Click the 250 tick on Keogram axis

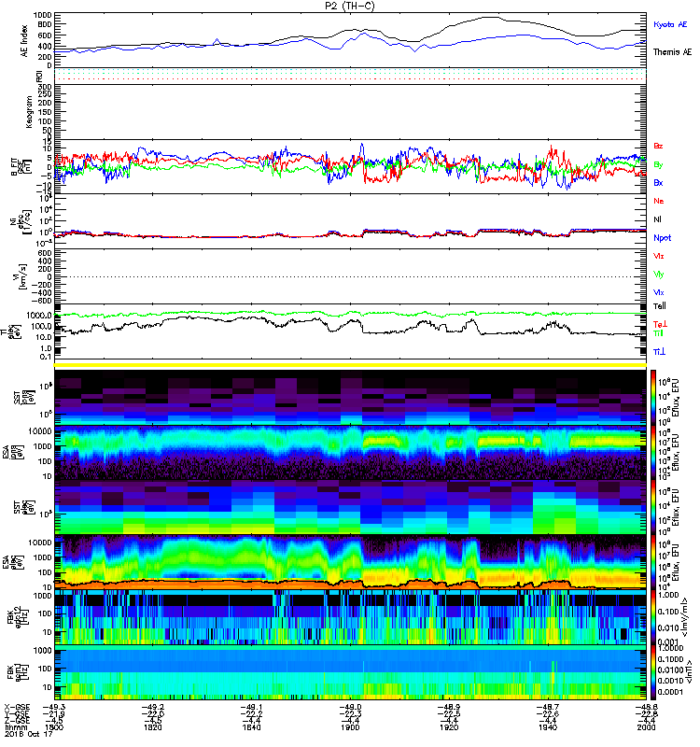44,95
